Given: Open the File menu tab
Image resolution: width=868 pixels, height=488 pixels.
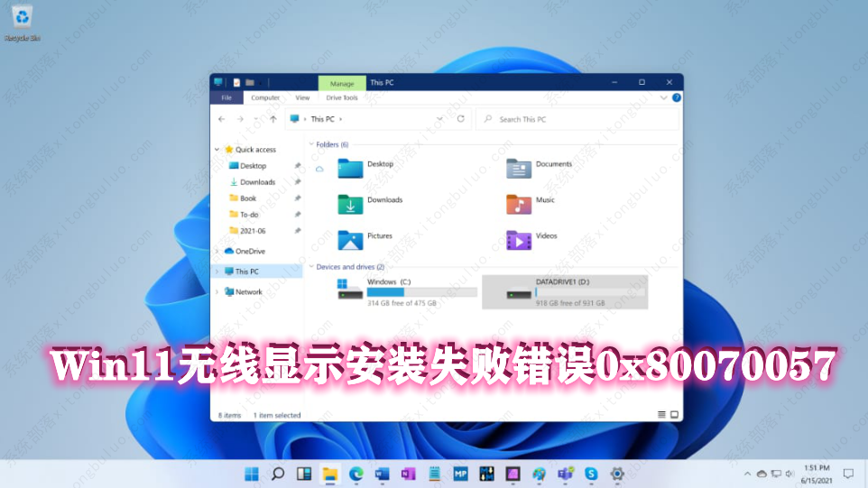Looking at the screenshot, I should [226, 97].
